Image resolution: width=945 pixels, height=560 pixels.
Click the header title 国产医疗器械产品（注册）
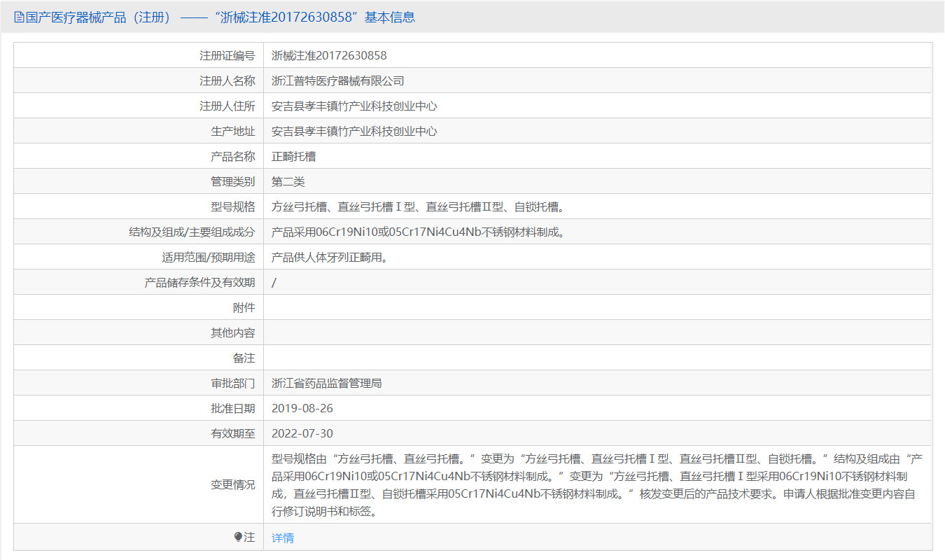(x=98, y=17)
